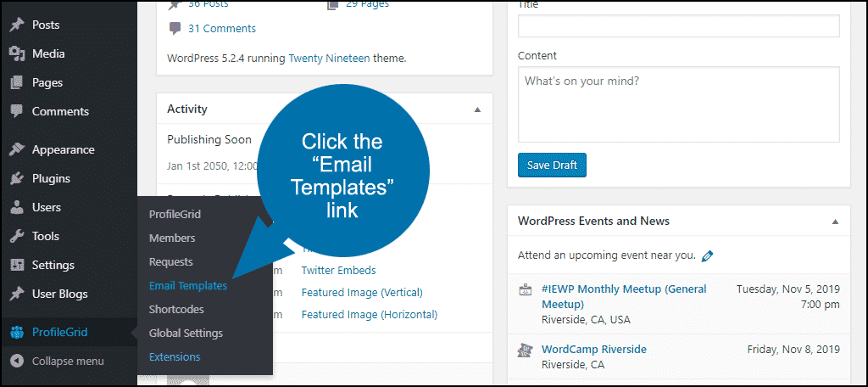Open Global Settings submenu item
Viewport: 868px width, 387px height.
[x=186, y=334]
